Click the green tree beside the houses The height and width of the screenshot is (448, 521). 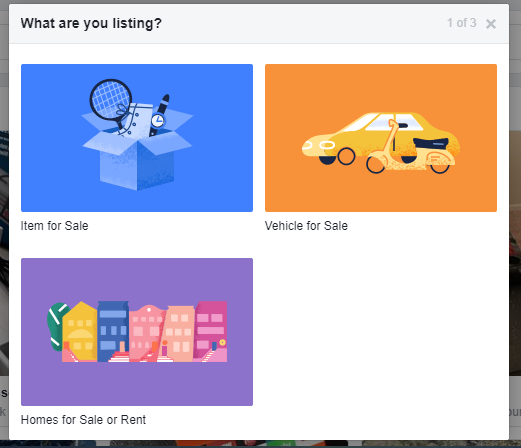56,327
